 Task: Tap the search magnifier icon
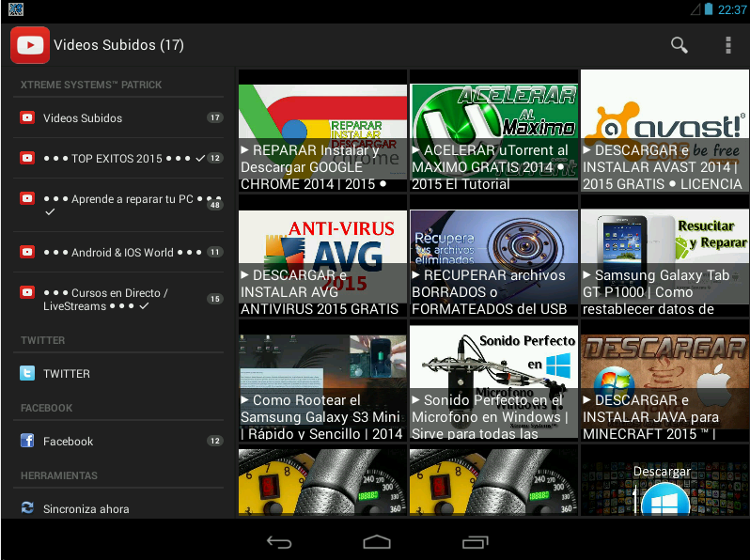pos(679,45)
